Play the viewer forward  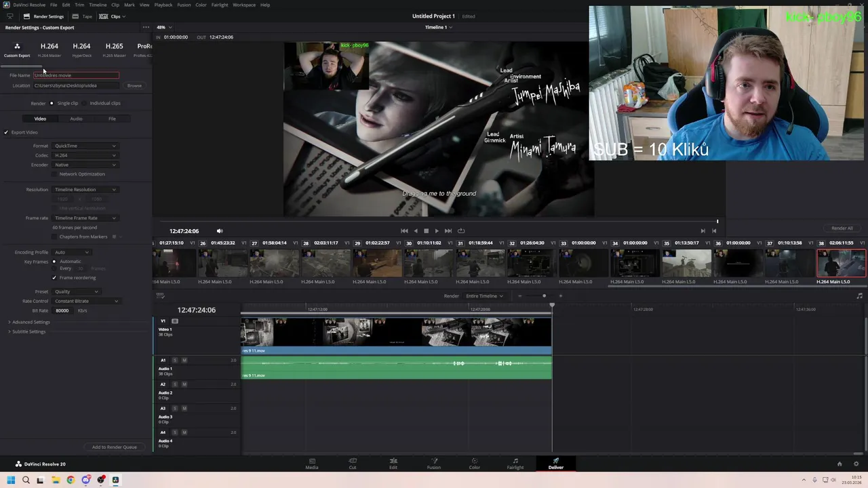click(436, 230)
